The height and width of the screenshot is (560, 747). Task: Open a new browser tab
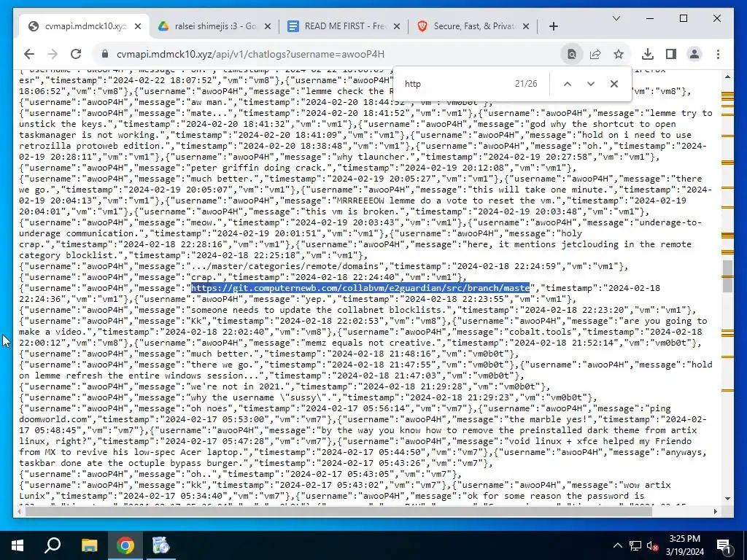pyautogui.click(x=553, y=26)
